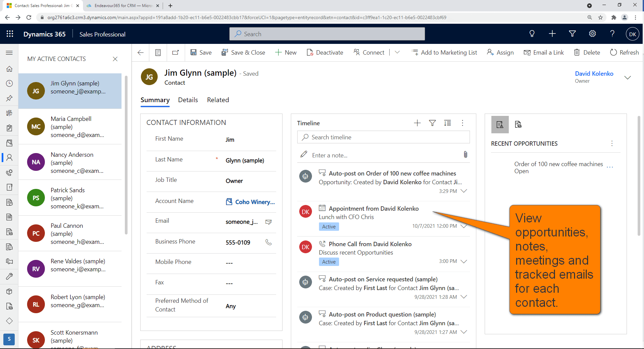This screenshot has height=349, width=644.
Task: Expand the Phone Call timeline entry chevron
Action: [464, 261]
